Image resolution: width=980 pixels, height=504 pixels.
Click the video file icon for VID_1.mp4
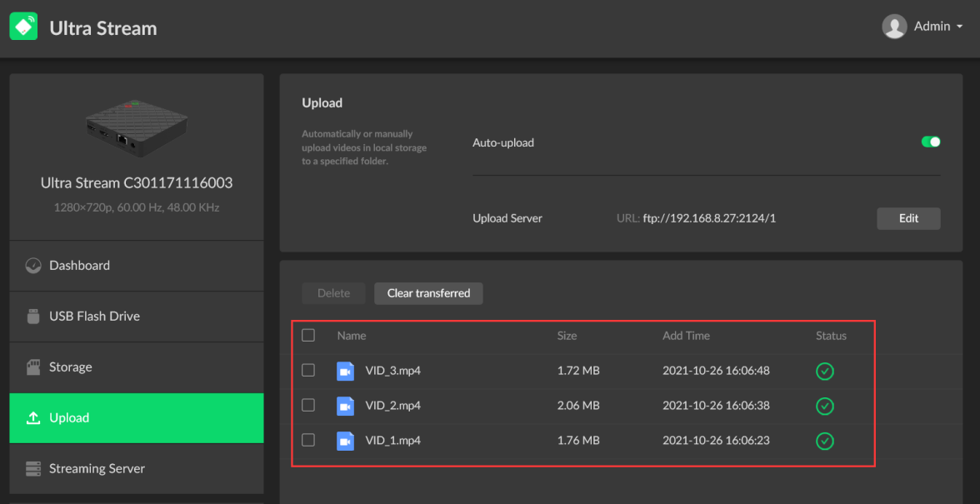(345, 441)
